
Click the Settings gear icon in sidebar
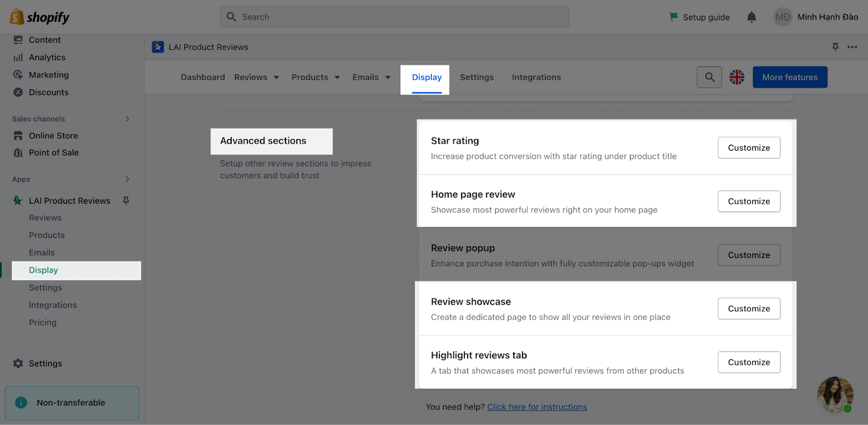(18, 363)
